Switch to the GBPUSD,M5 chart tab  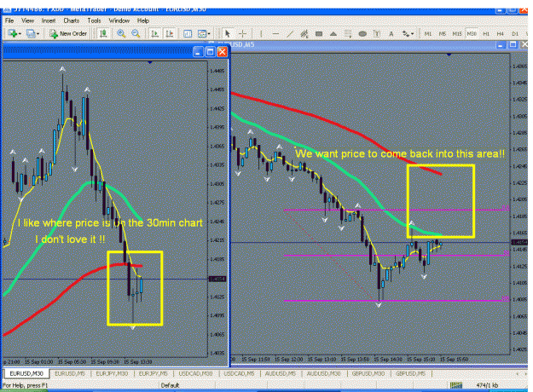(x=410, y=373)
